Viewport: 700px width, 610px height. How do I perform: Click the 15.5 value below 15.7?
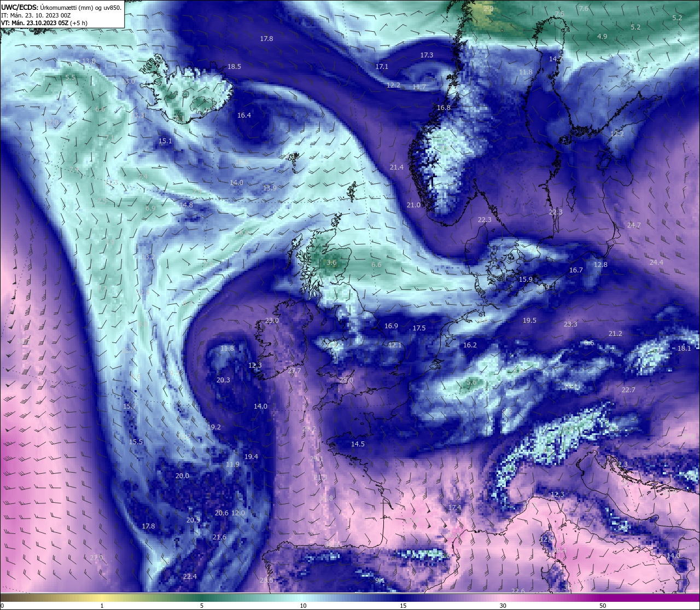pyautogui.click(x=136, y=441)
